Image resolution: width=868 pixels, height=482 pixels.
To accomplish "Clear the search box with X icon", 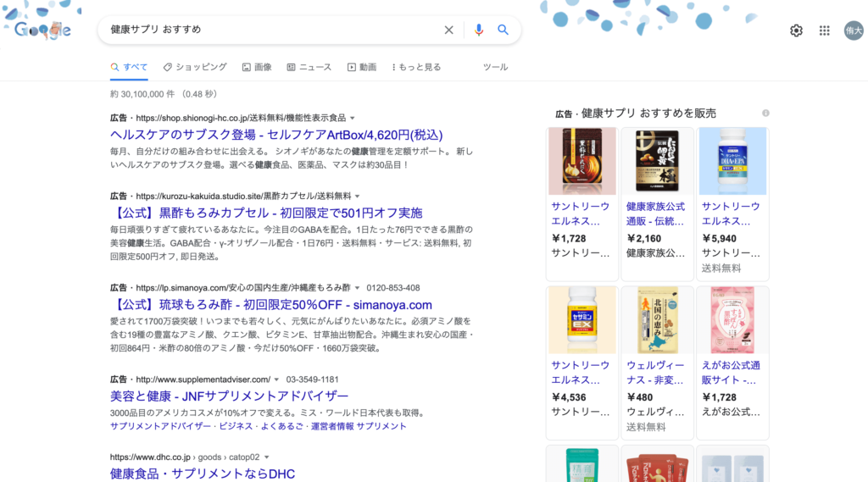I will [x=448, y=30].
